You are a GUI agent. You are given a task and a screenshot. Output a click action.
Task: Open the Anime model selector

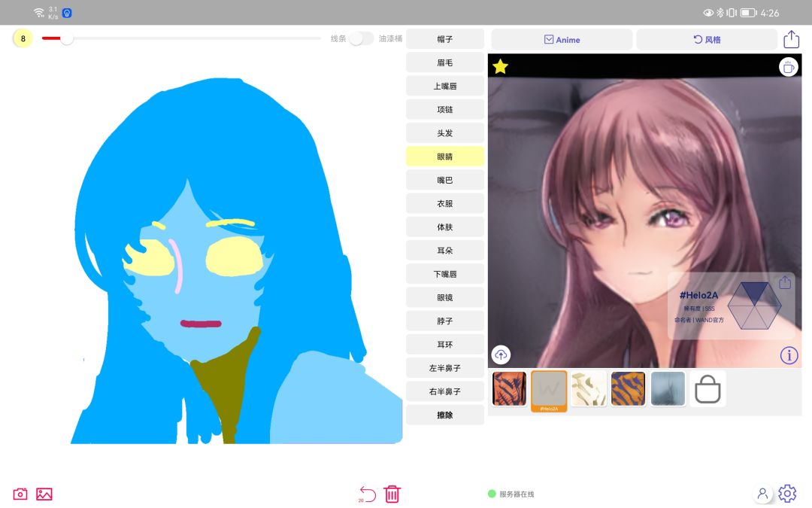[x=562, y=39]
